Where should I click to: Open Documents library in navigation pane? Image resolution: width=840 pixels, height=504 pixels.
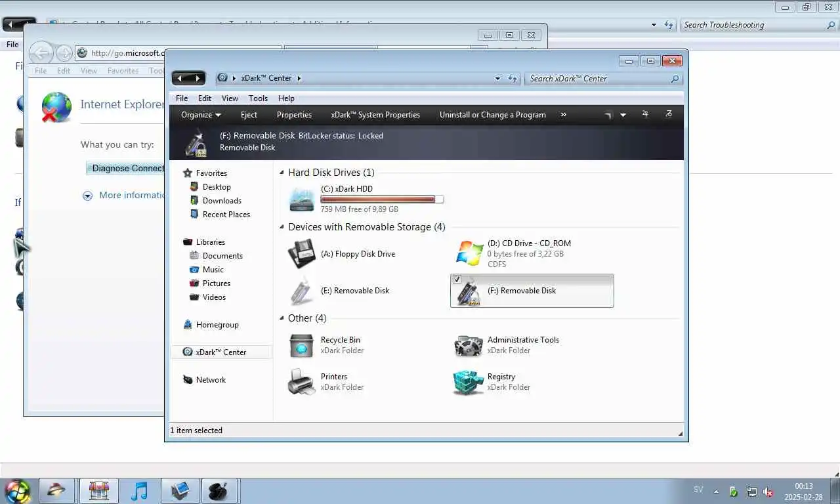click(222, 256)
